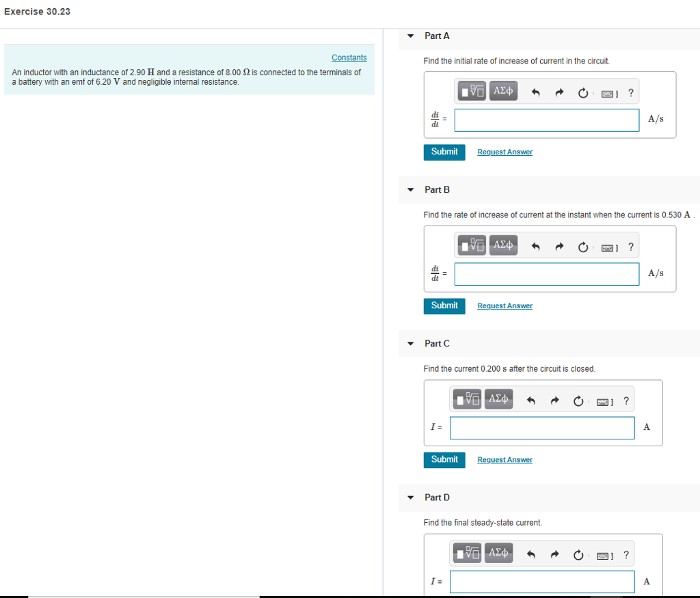This screenshot has width=700, height=598.
Task: Open the Greek symbols button in Part A
Action: tap(503, 92)
